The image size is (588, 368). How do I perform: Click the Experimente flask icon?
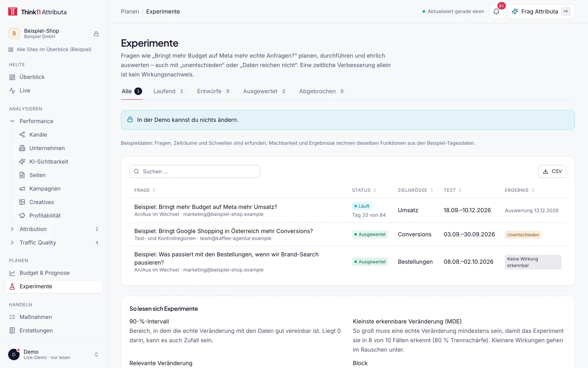(x=12, y=286)
